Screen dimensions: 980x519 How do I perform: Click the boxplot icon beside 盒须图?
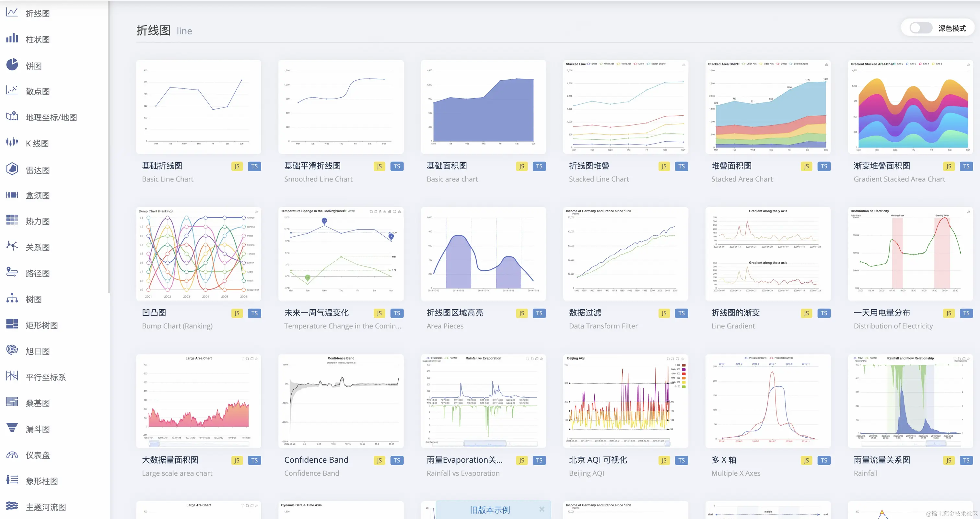click(12, 195)
